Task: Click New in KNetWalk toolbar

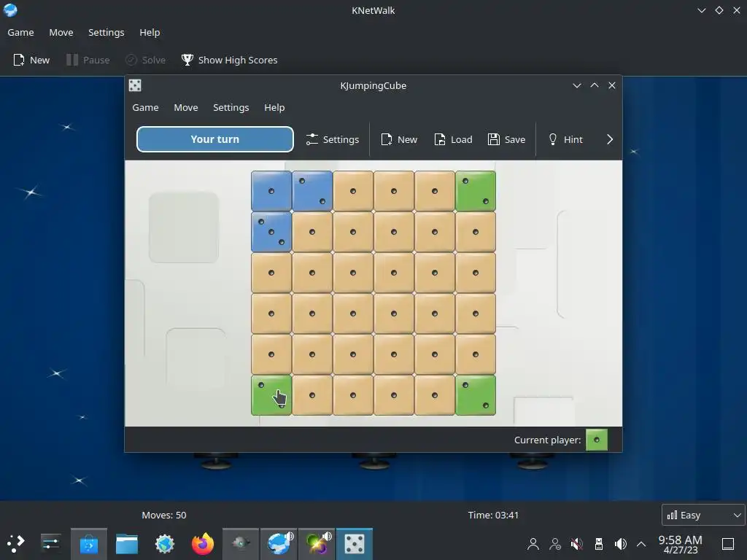Action: 31,60
